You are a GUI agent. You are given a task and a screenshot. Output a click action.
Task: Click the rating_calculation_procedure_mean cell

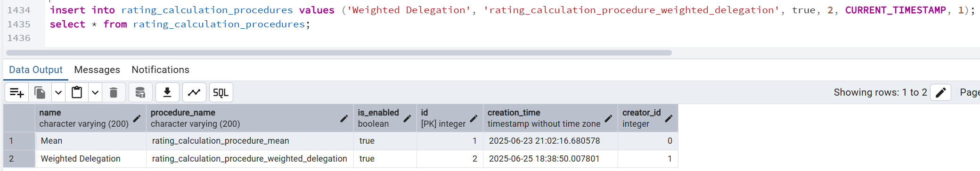click(x=250, y=141)
